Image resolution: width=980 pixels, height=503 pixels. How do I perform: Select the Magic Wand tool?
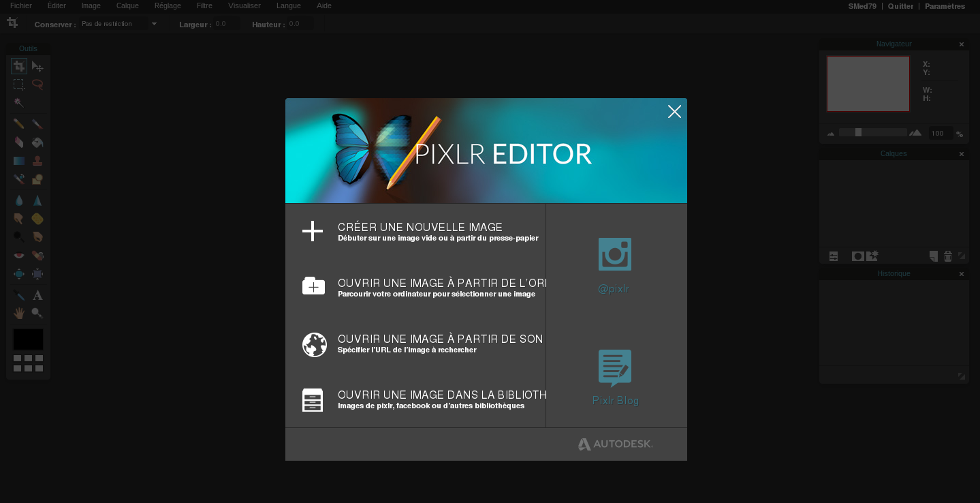click(19, 103)
